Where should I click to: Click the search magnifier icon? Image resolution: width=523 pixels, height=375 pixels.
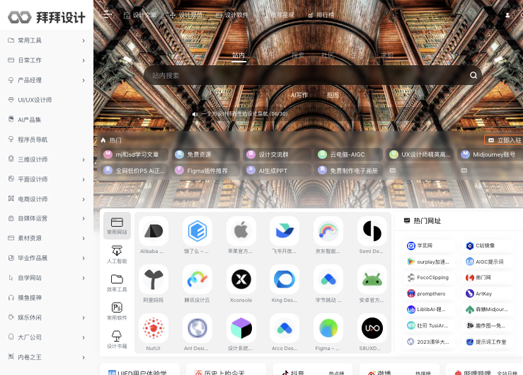click(x=473, y=75)
